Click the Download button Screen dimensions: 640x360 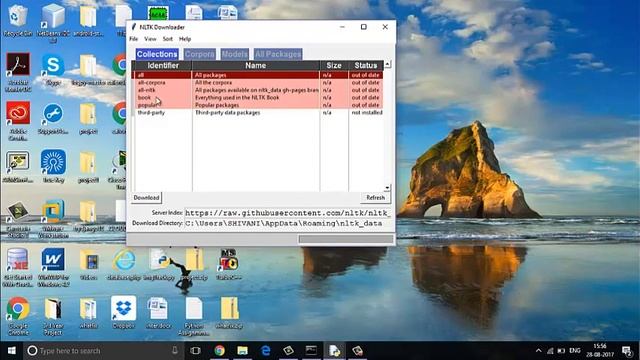146,198
